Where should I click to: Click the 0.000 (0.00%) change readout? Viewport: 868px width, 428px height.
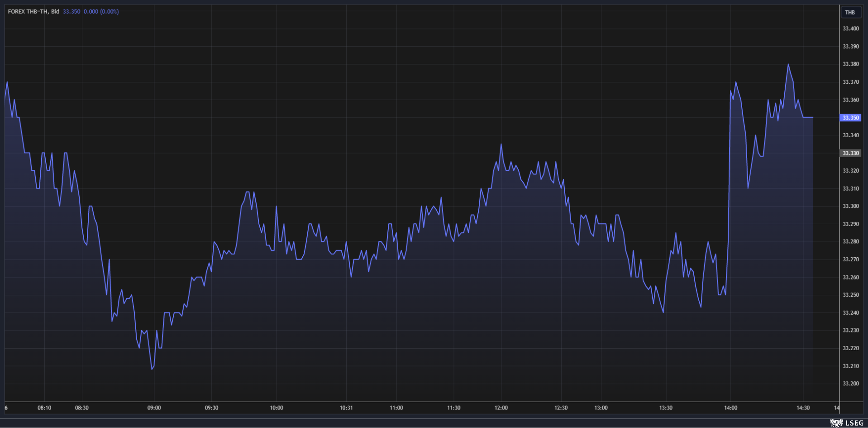pos(102,11)
